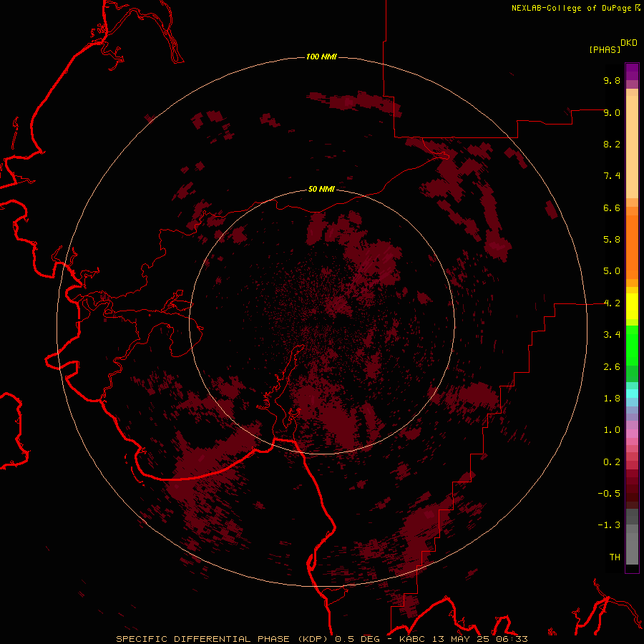Click the NEXLAB-College of DuPage watermark text
644x644 pixels.
(571, 8)
